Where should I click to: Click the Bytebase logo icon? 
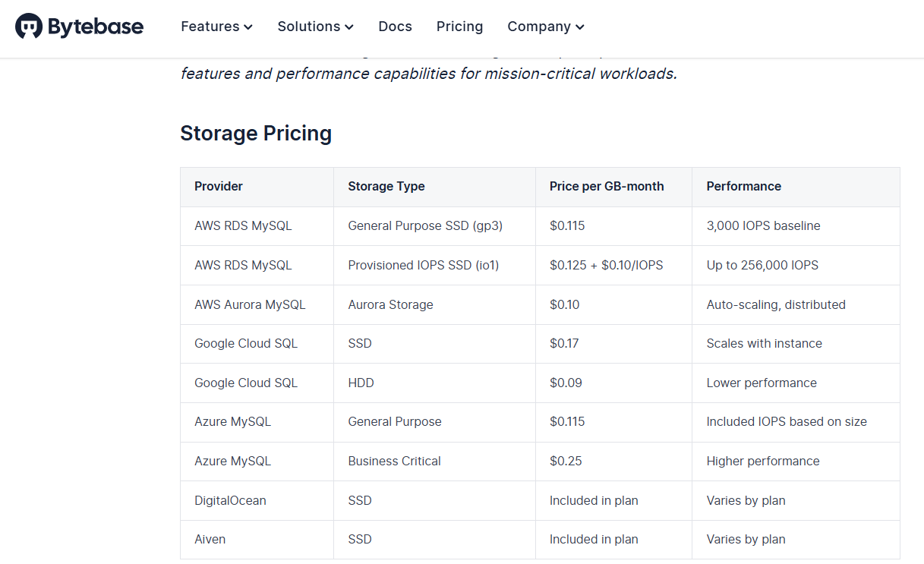29,27
